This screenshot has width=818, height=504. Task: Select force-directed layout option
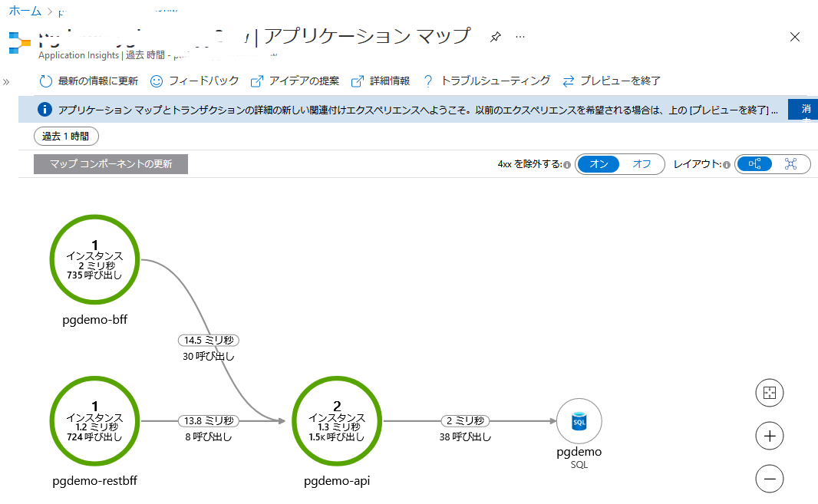point(791,164)
